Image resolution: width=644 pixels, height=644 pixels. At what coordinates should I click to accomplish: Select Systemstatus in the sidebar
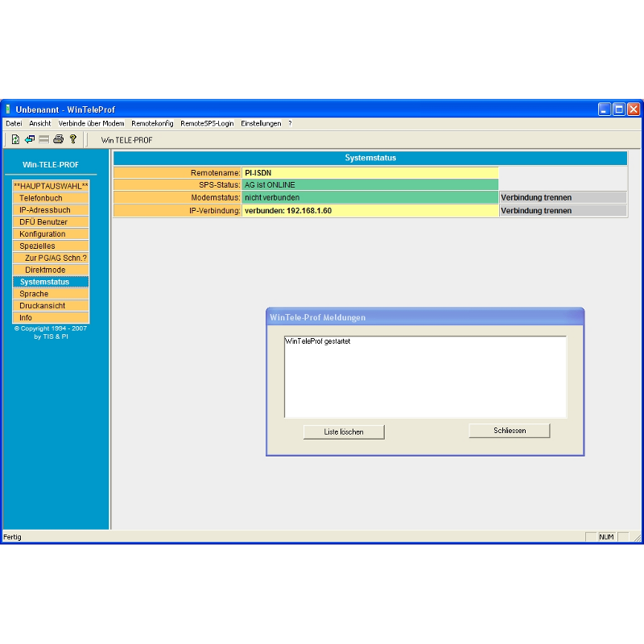51,282
